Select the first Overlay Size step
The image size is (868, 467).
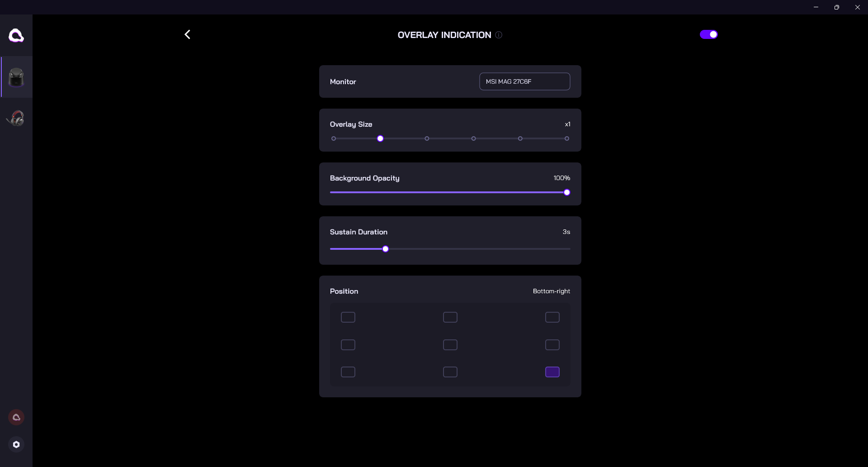coord(334,138)
